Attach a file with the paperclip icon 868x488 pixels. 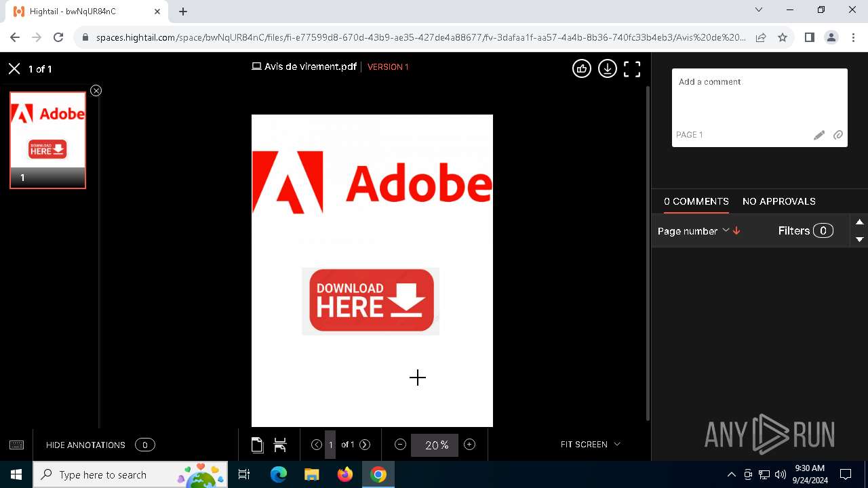point(838,135)
